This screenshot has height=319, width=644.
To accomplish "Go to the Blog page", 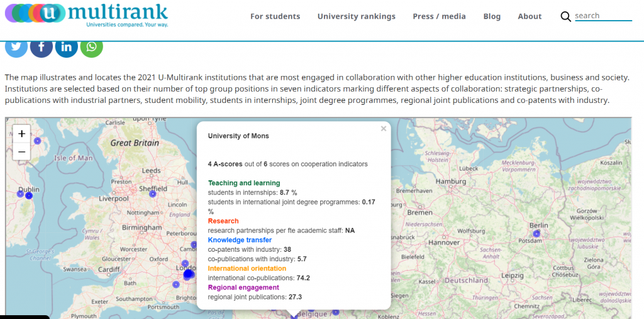I will click(492, 16).
